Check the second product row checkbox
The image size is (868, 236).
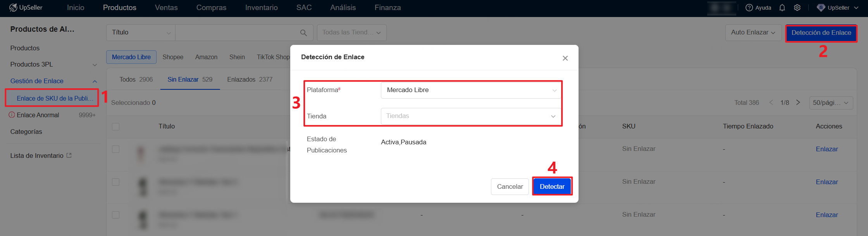click(115, 182)
